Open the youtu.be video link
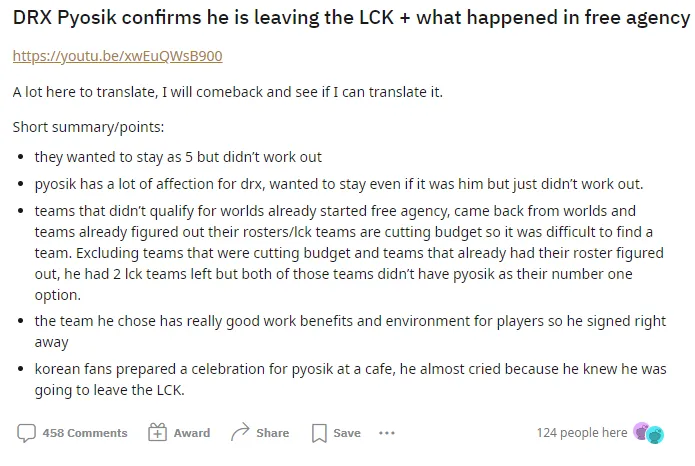Screen dimensions: 695x466 click(x=117, y=56)
